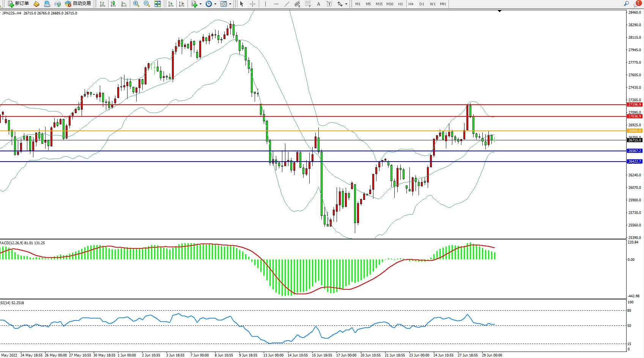
Task: Select the trendline drawing tool
Action: pos(287,4)
